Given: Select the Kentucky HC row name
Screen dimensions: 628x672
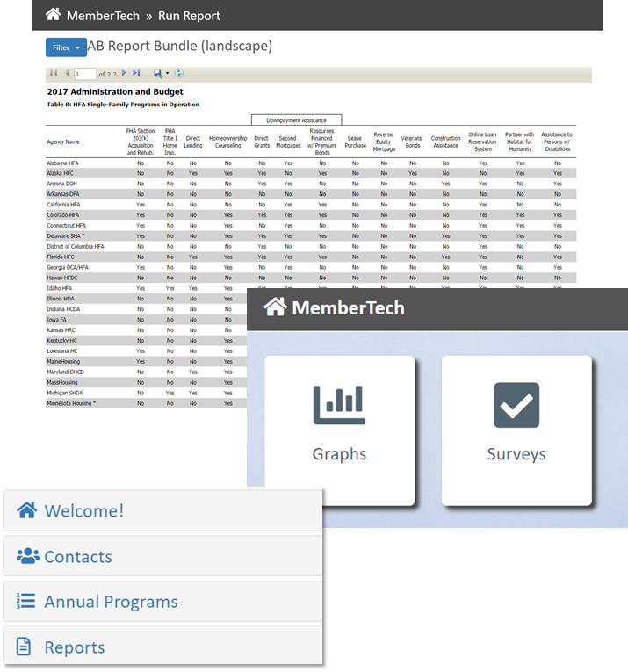Looking at the screenshot, I should point(61,341).
